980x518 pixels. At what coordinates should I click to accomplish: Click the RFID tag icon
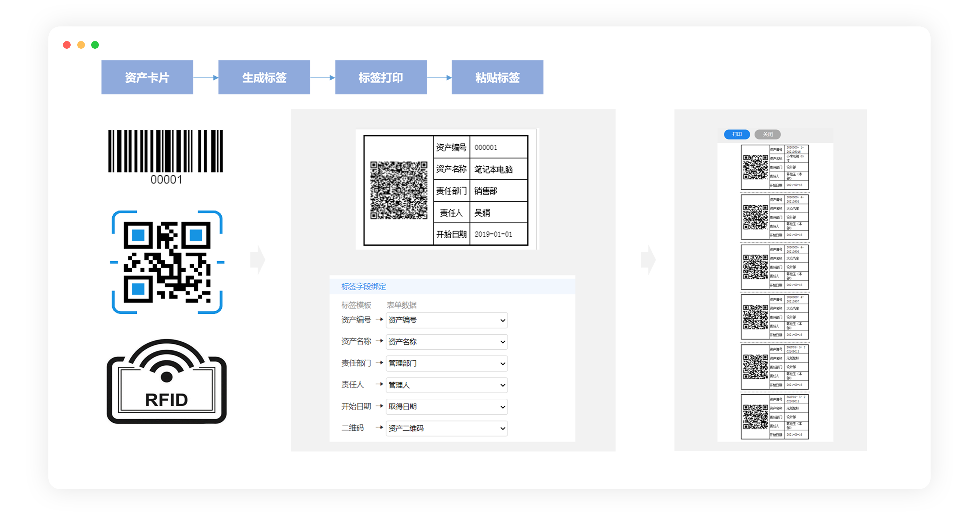(167, 381)
